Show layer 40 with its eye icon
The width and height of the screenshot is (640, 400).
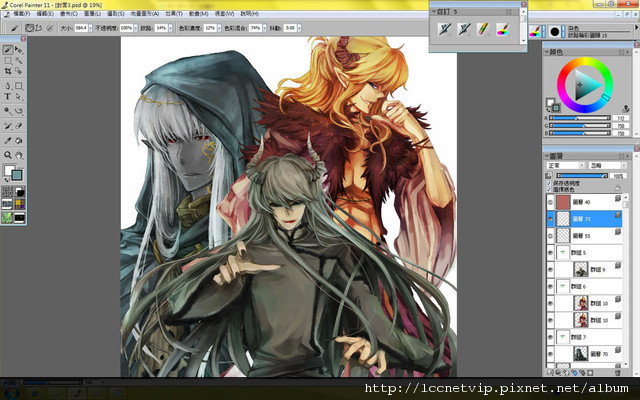550,202
